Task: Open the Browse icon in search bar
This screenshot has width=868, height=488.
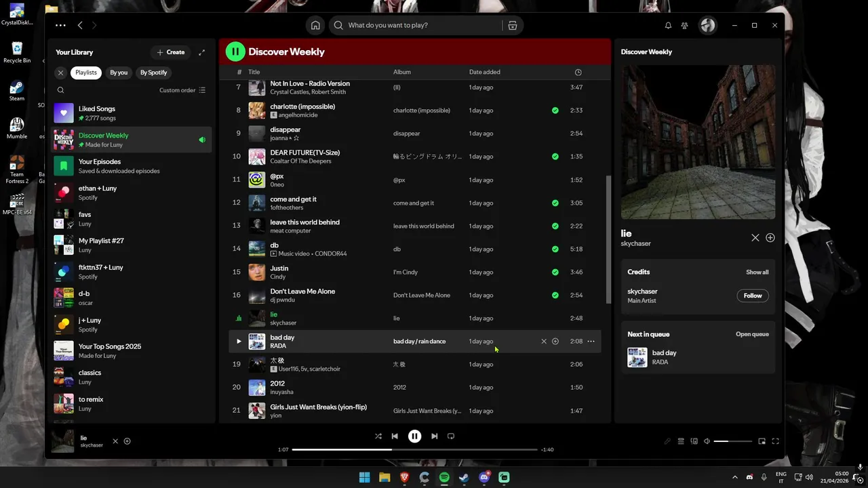Action: [513, 25]
